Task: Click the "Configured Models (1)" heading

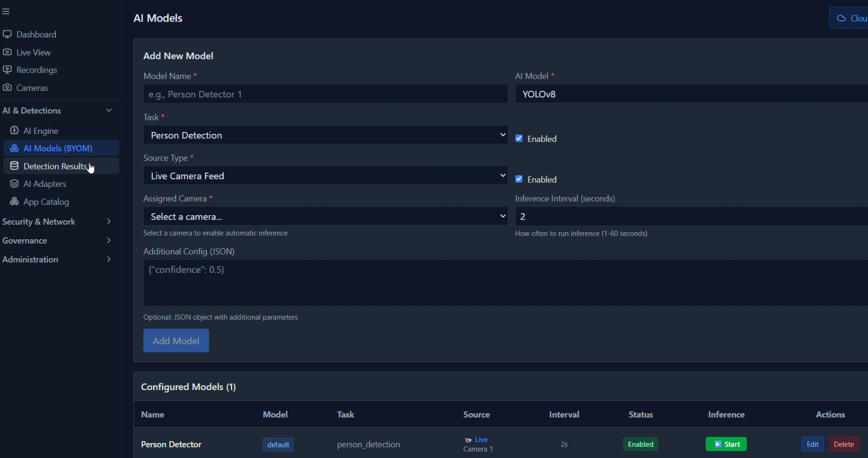Action: click(189, 387)
